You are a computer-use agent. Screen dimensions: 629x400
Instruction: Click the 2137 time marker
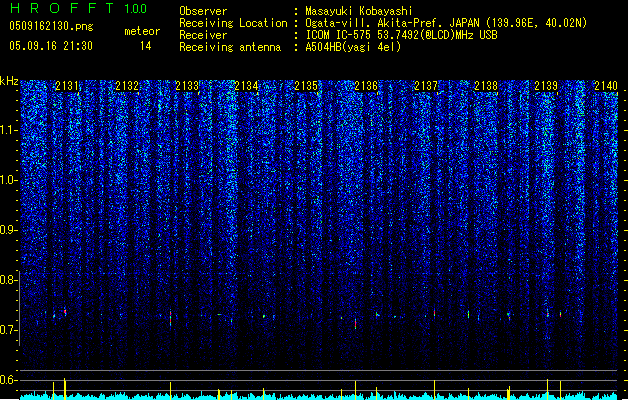click(x=426, y=86)
